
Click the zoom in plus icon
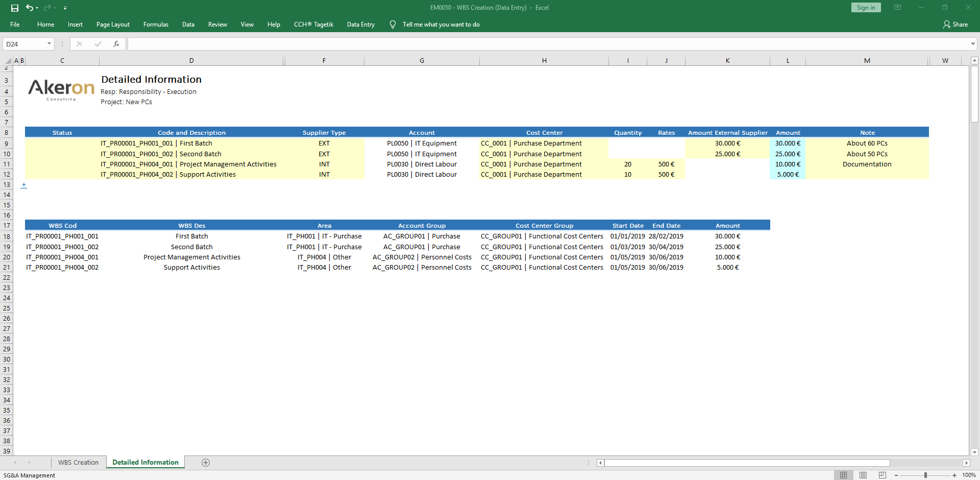coord(954,475)
